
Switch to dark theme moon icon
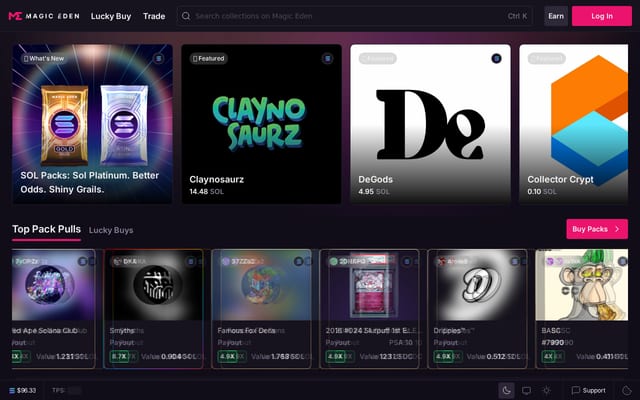click(507, 391)
